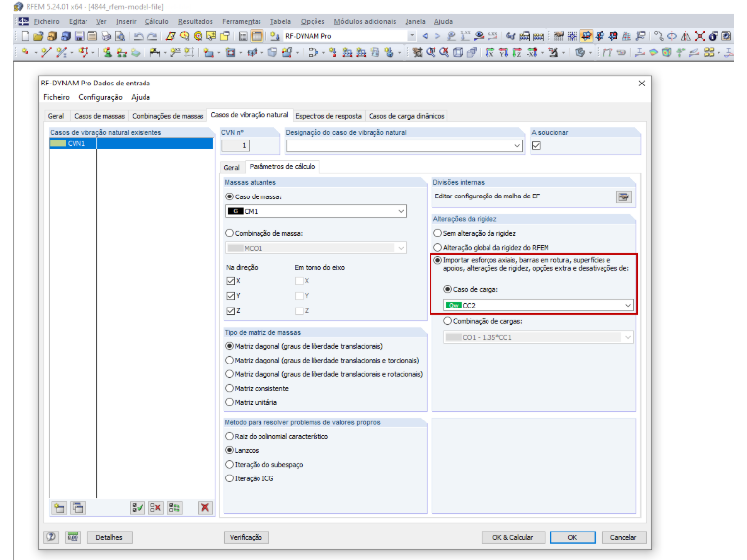This screenshot has width=747, height=560.
Task: Open the dialog's Configuração menu
Action: pos(100,97)
